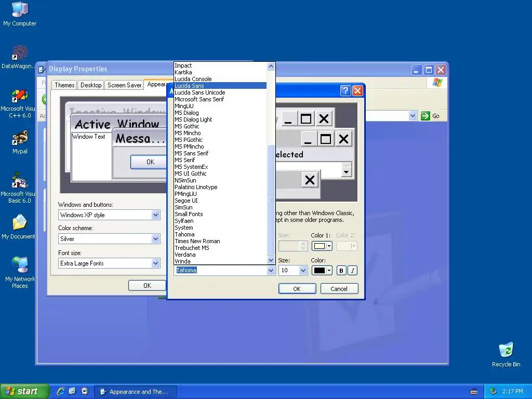Choose Tahoma in the font list
Viewport: 532px width, 399px height.
[x=220, y=234]
